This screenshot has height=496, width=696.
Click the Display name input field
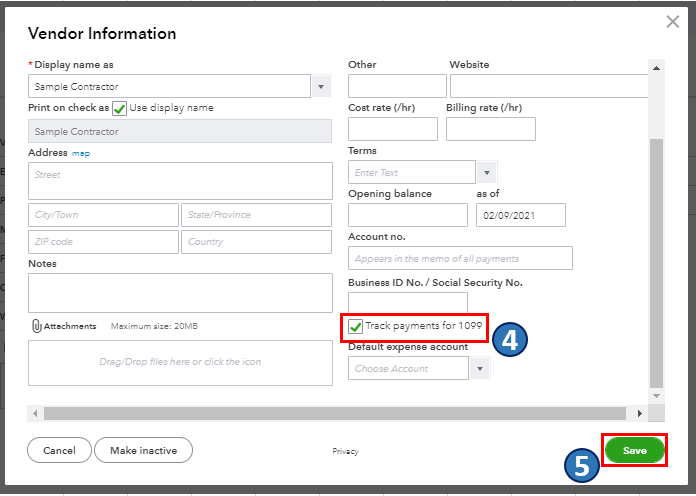[x=169, y=86]
